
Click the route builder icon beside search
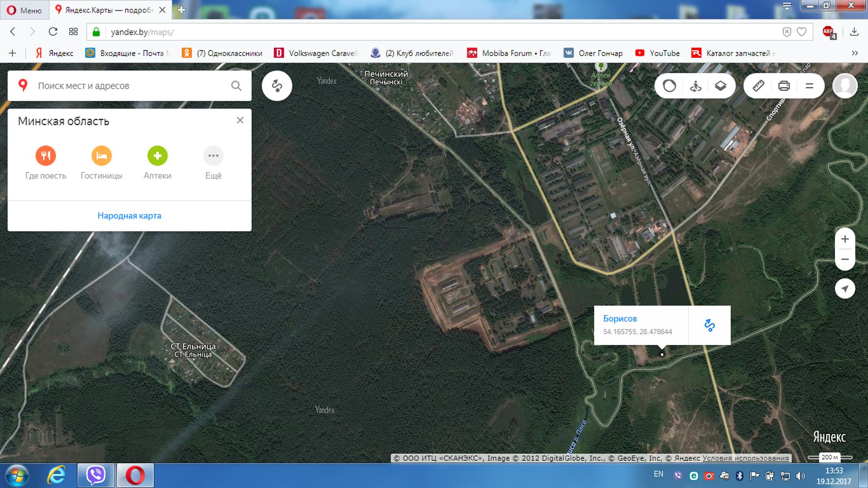coord(277,86)
